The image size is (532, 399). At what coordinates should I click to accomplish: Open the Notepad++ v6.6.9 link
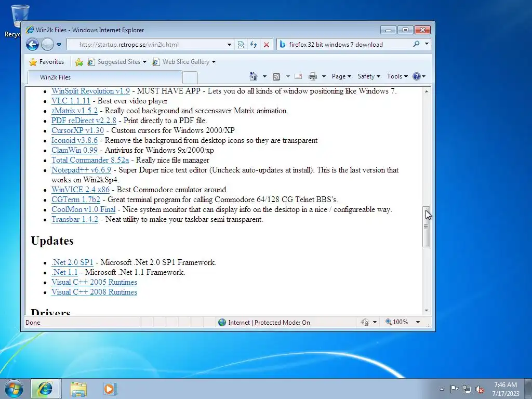point(81,170)
